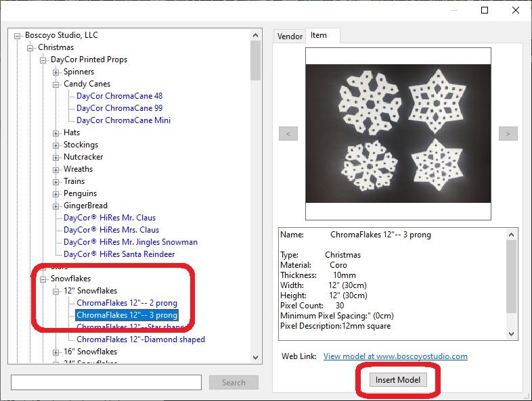Screen dimensions: 532x401
Task: Select ChromaFlakes 12"-- 2 prong
Action: [x=127, y=303]
